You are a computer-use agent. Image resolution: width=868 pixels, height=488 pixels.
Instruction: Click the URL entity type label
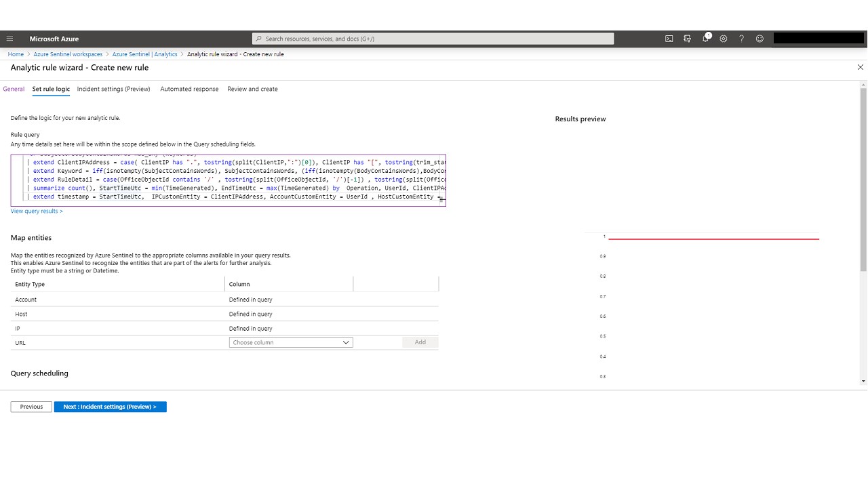click(x=20, y=343)
